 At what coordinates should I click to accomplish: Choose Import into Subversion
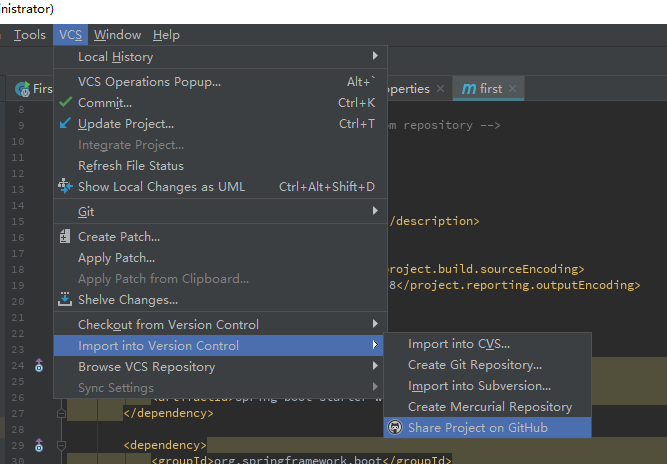(x=487, y=386)
